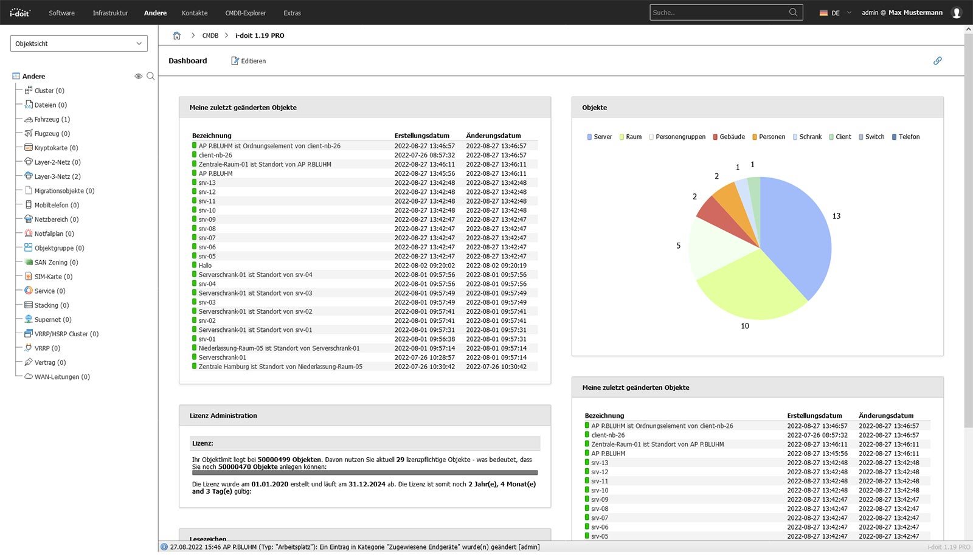The image size is (973, 560).
Task: Click the SAN Zoning icon
Action: (29, 263)
